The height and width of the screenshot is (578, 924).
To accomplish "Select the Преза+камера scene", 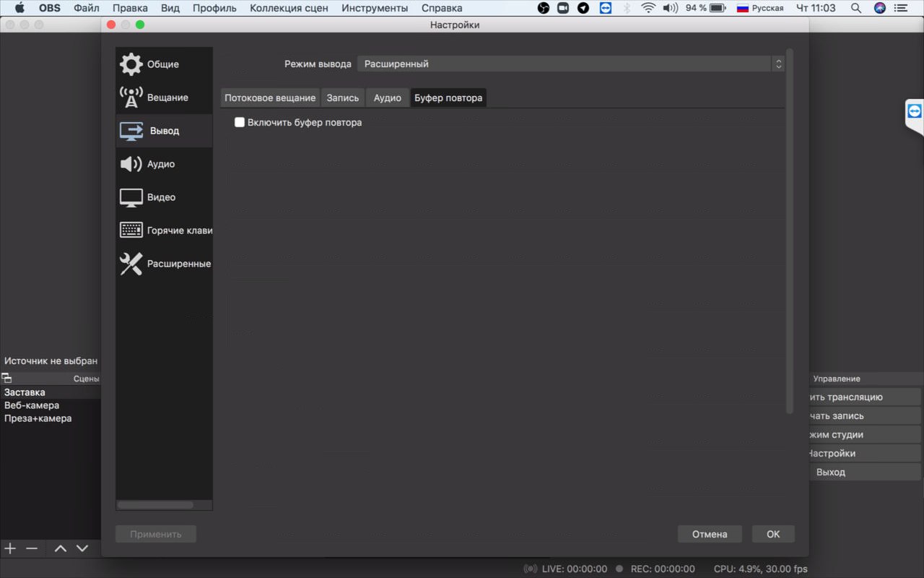I will click(x=51, y=418).
